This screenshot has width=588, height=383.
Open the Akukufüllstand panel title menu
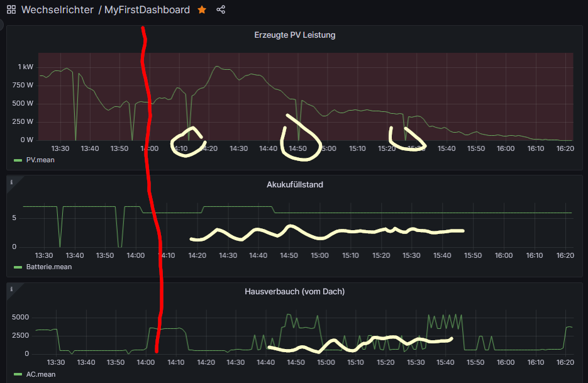(294, 185)
